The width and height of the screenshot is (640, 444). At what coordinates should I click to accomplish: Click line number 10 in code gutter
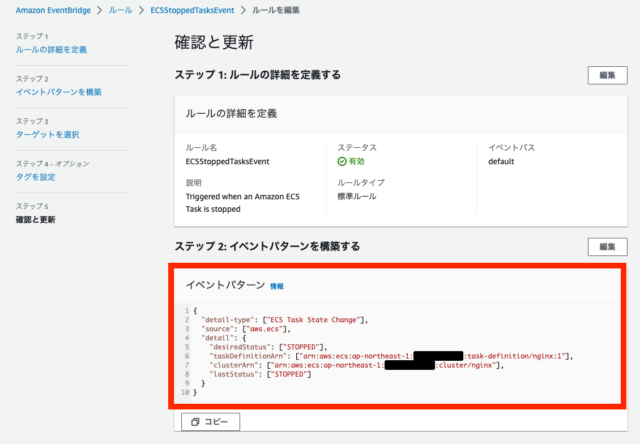[x=185, y=393]
